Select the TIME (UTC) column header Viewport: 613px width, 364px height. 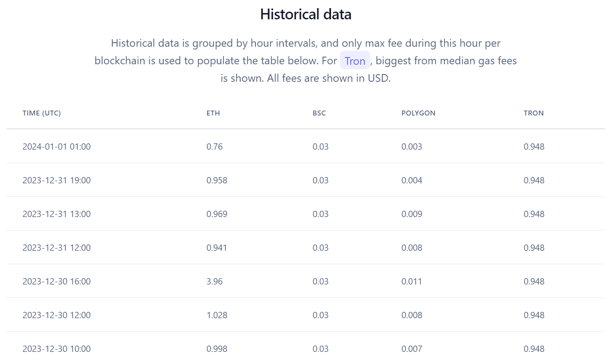click(42, 113)
